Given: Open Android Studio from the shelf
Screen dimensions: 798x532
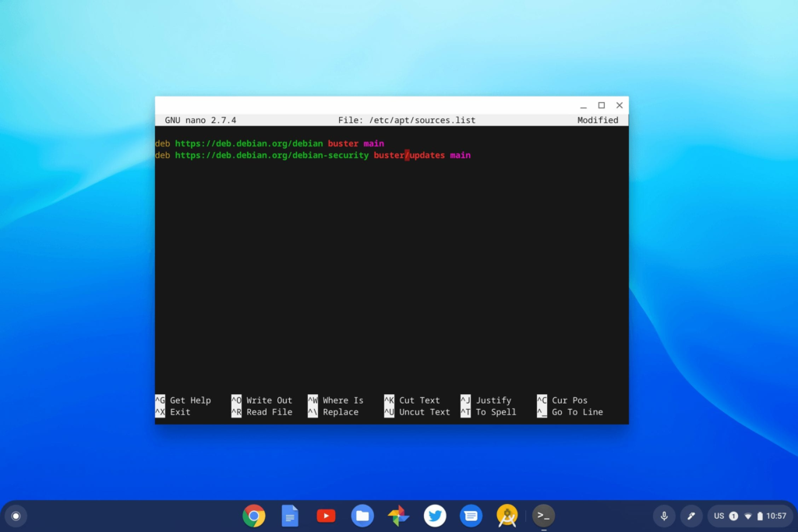Looking at the screenshot, I should [507, 516].
